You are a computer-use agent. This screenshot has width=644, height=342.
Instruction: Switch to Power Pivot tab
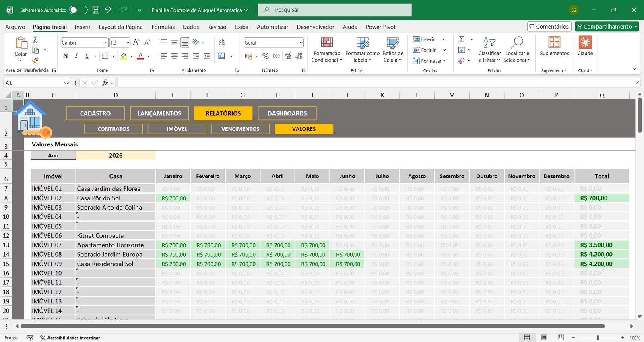pyautogui.click(x=381, y=27)
